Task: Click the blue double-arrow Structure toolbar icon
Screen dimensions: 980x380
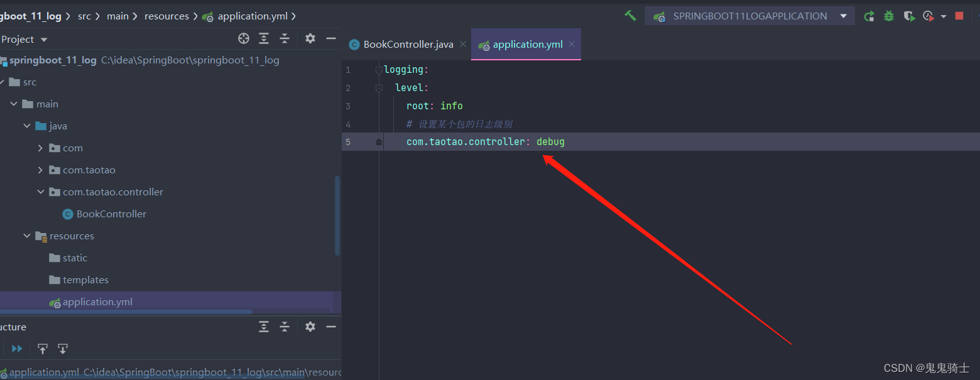Action: [17, 349]
